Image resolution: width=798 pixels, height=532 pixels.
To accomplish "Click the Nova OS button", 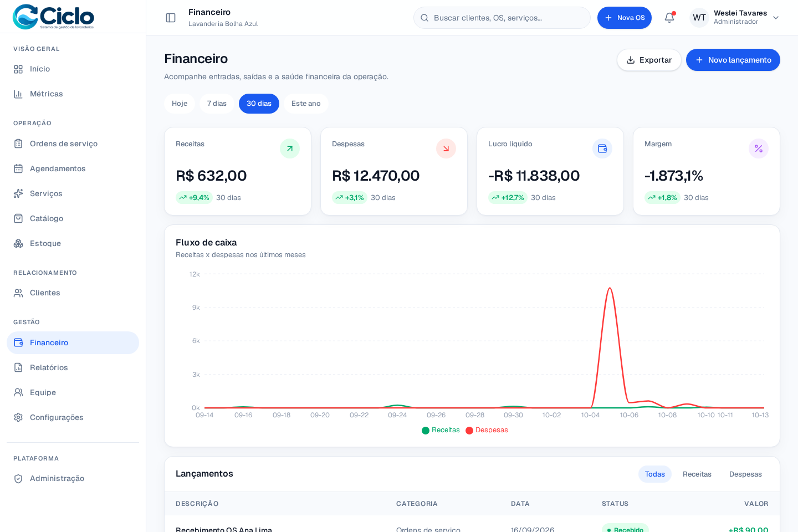I will [624, 18].
